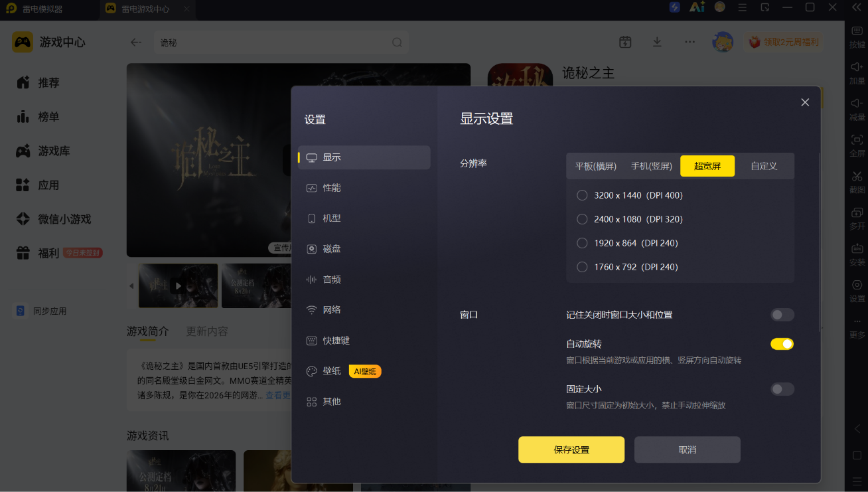This screenshot has height=492, width=868.
Task: Go to 机型 settings section
Action: pos(364,218)
